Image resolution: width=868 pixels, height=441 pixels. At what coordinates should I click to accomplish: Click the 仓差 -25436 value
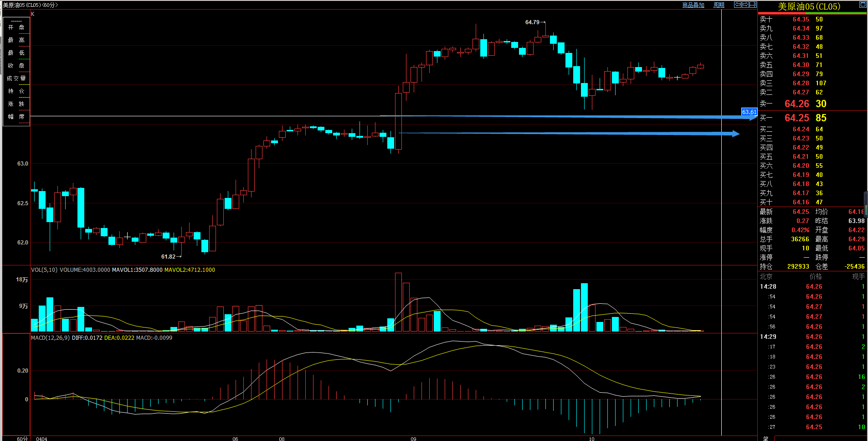tap(854, 266)
